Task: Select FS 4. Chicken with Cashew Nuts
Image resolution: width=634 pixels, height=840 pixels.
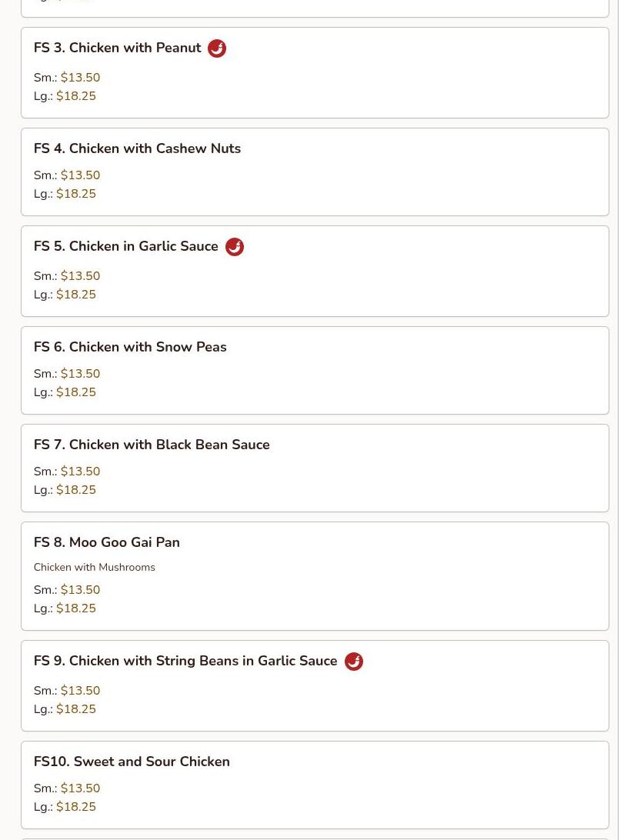Action: 137,148
